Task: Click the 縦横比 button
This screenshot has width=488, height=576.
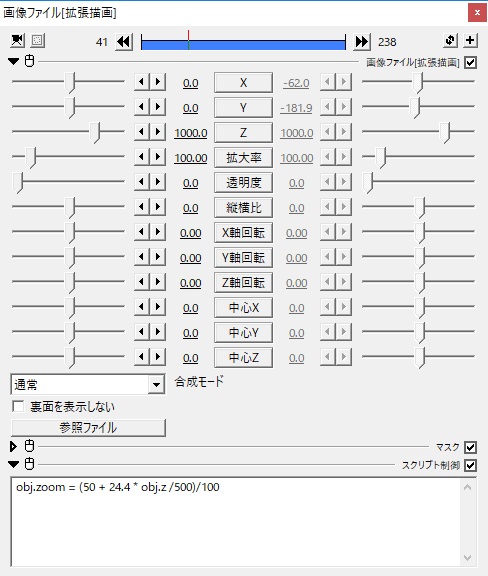Action: click(x=243, y=208)
